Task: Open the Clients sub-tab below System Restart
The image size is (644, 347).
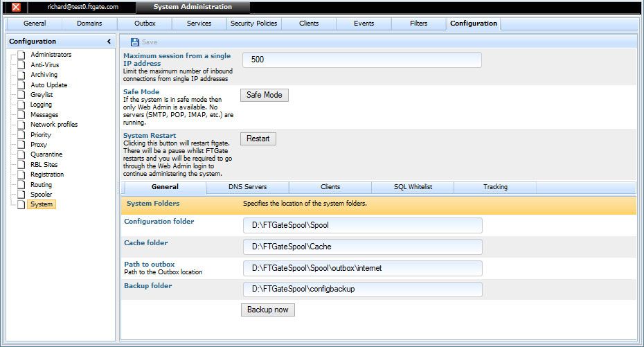Action: click(330, 187)
